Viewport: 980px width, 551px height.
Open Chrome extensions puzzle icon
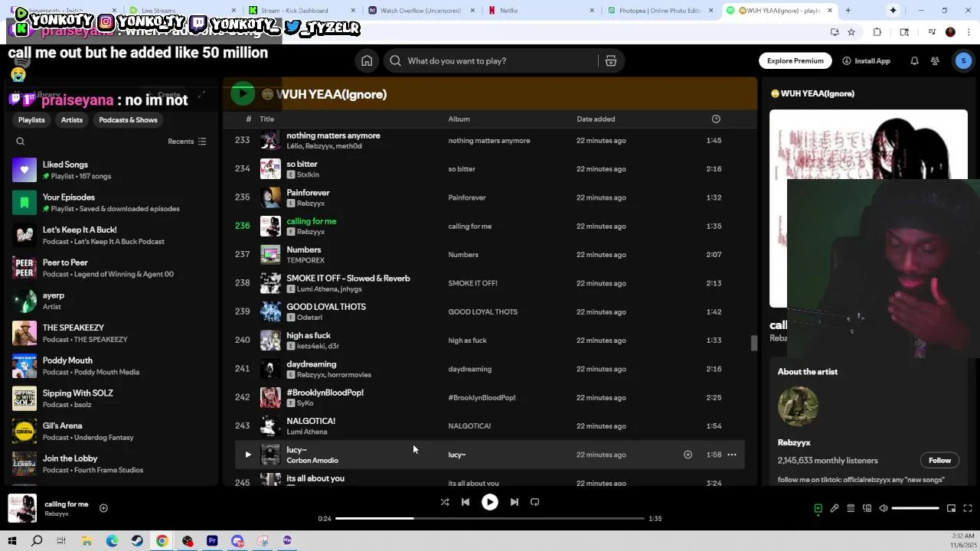[877, 32]
